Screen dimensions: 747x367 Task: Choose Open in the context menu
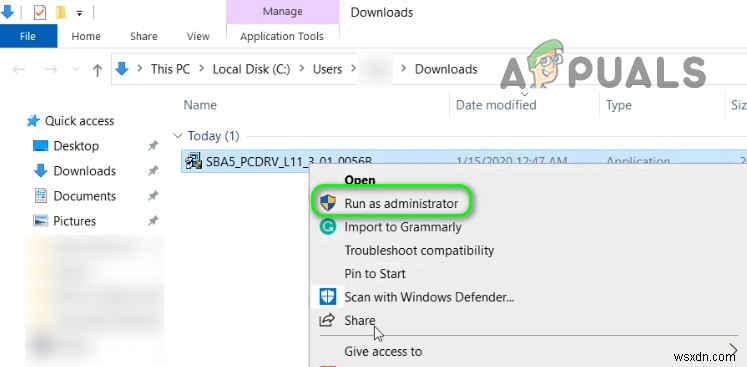coord(360,180)
